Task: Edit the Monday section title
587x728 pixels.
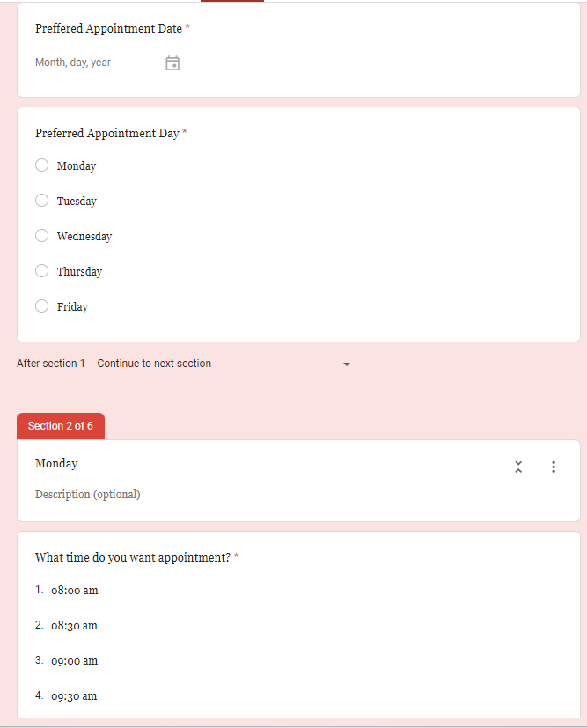Action: point(57,464)
